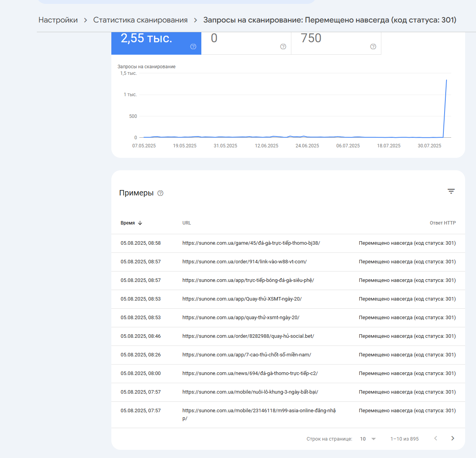476x458 pixels.
Task: Sort by the Время arrow icon
Action: (x=140, y=223)
